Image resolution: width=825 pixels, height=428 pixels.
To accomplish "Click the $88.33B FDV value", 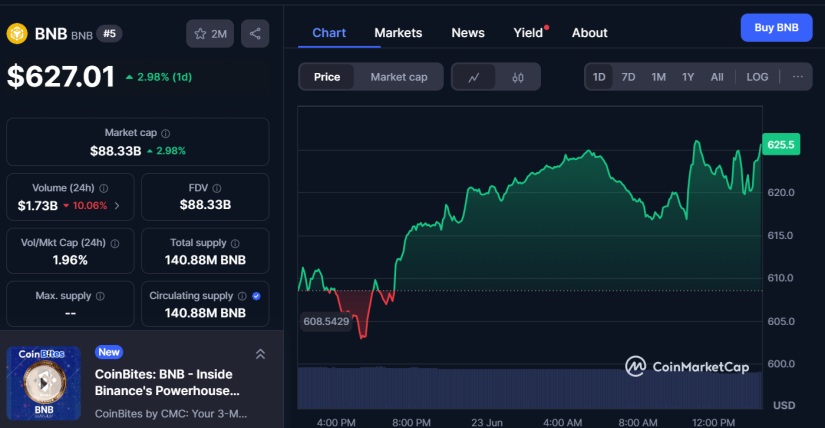I will [205, 205].
